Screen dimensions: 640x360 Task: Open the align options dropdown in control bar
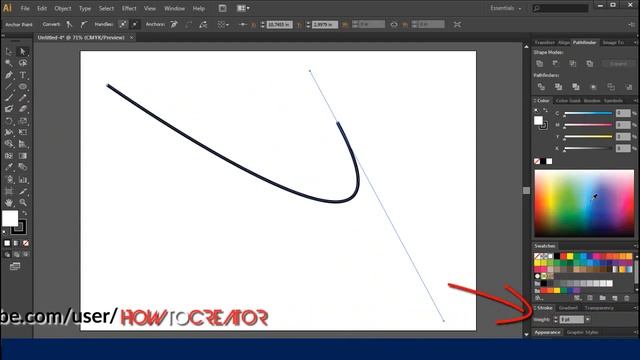222,24
